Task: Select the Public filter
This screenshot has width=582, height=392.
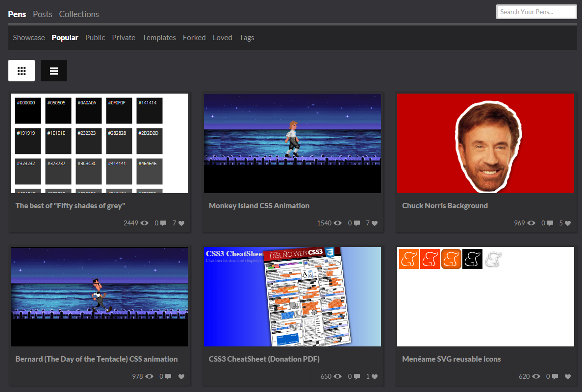Action: 95,37
